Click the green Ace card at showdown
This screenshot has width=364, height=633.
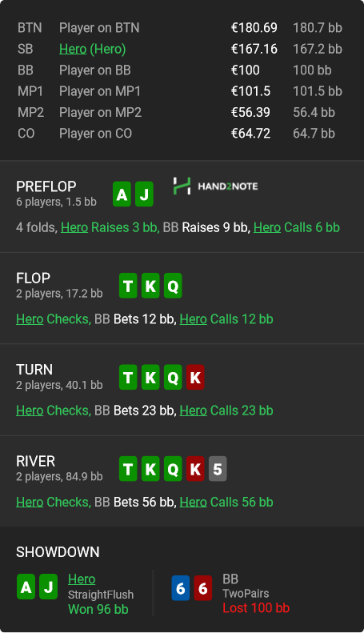click(26, 587)
